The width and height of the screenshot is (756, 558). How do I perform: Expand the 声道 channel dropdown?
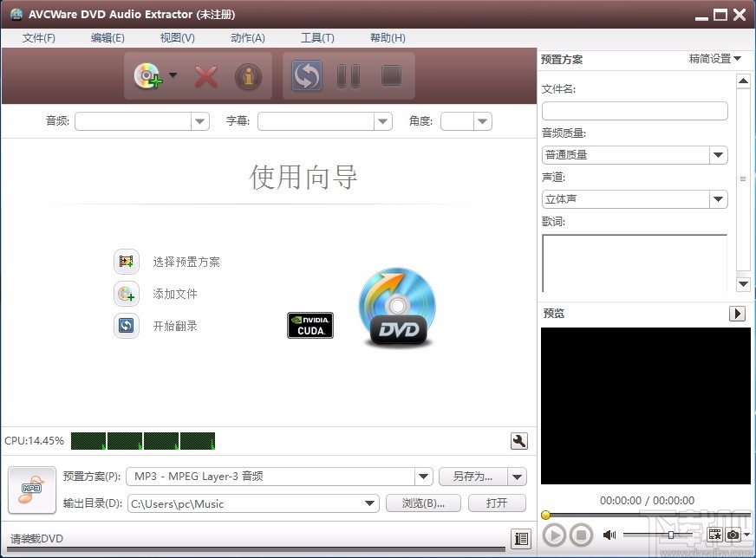[x=718, y=199]
